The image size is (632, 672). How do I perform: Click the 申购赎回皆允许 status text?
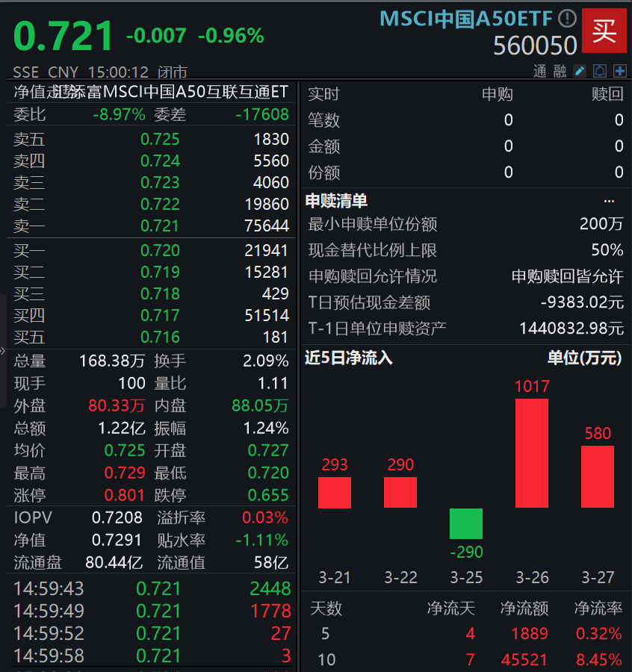coord(568,276)
